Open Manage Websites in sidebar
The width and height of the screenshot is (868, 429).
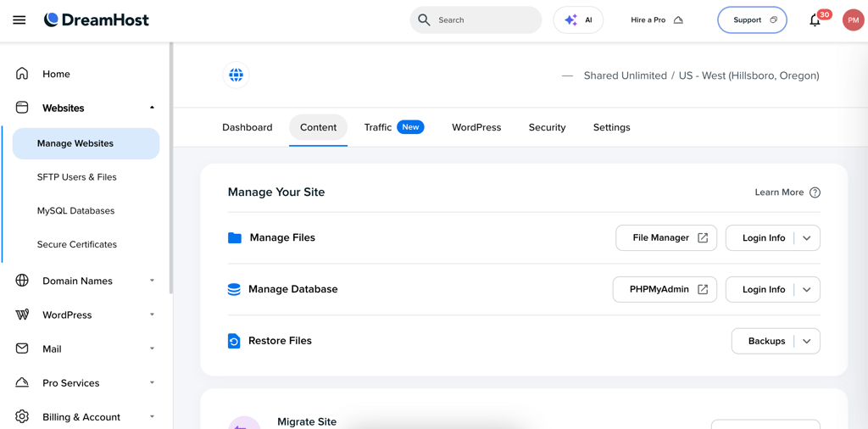(x=86, y=143)
